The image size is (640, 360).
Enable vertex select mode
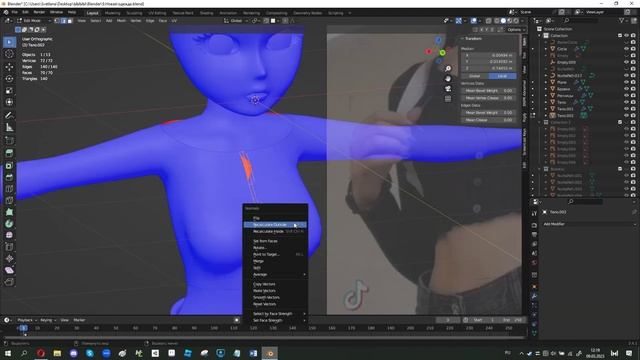(x=57, y=20)
